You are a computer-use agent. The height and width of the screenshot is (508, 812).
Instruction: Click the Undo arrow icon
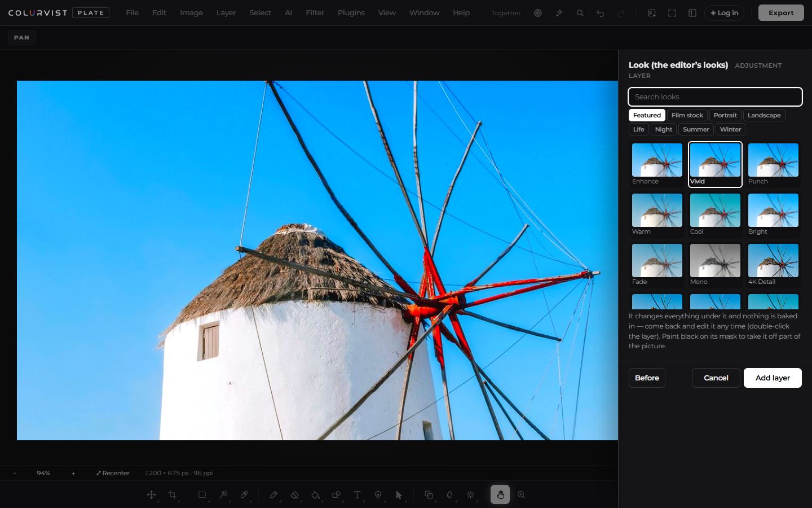[x=601, y=13]
